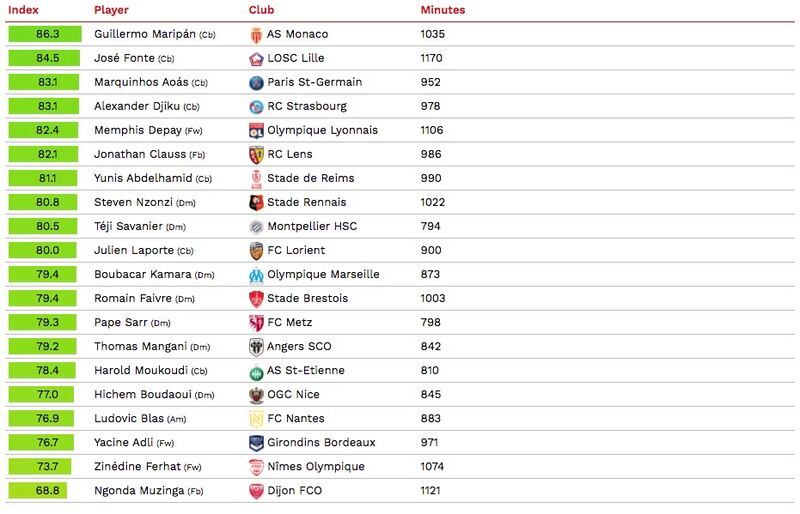Click the Olympique Marseille logo
800x514 pixels.
click(256, 275)
